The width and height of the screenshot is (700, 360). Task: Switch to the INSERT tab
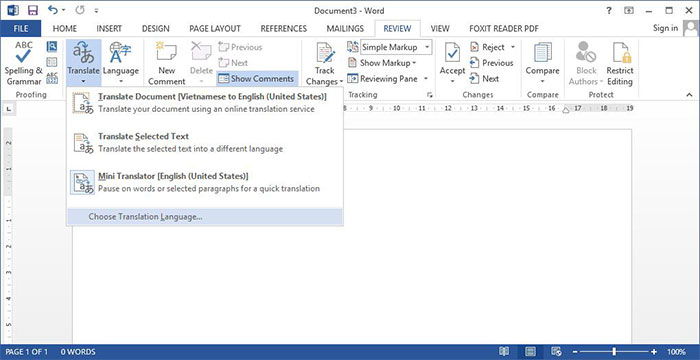[x=109, y=29]
